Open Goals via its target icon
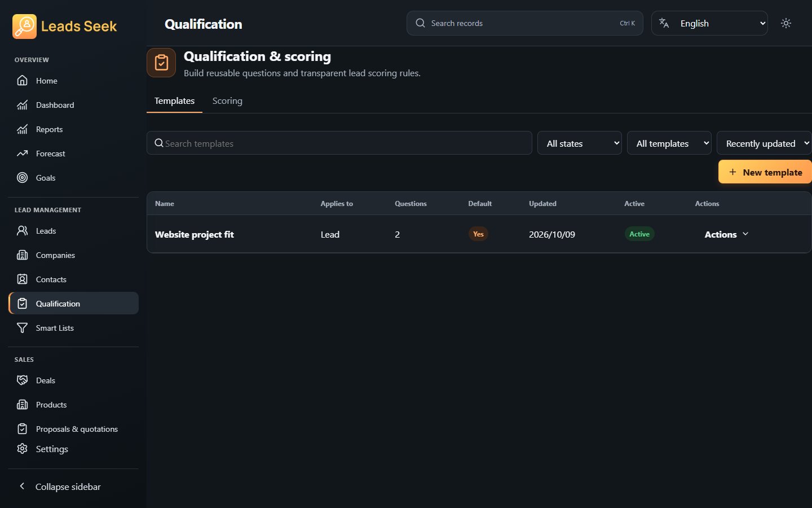 [23, 178]
